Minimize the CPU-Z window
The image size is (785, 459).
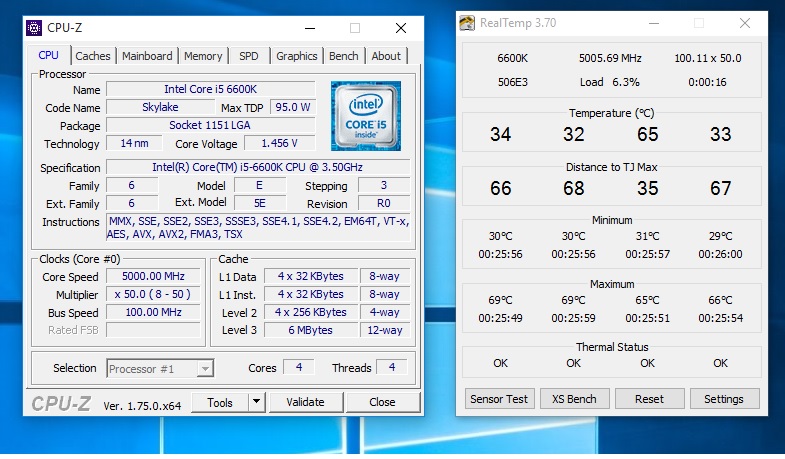[310, 29]
